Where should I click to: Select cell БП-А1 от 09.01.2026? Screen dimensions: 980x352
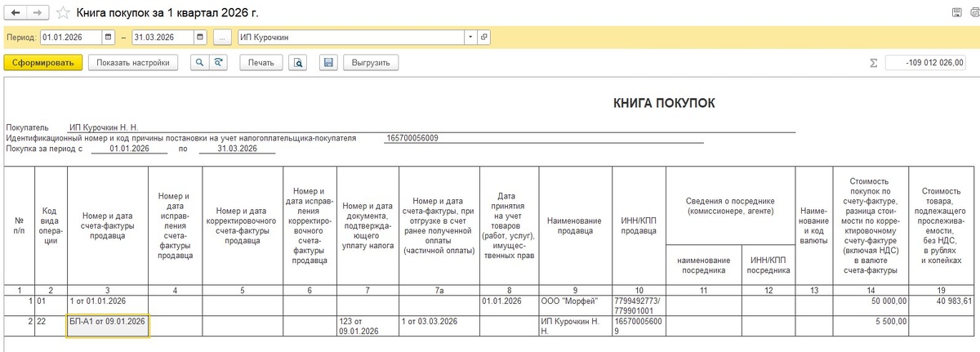[108, 326]
